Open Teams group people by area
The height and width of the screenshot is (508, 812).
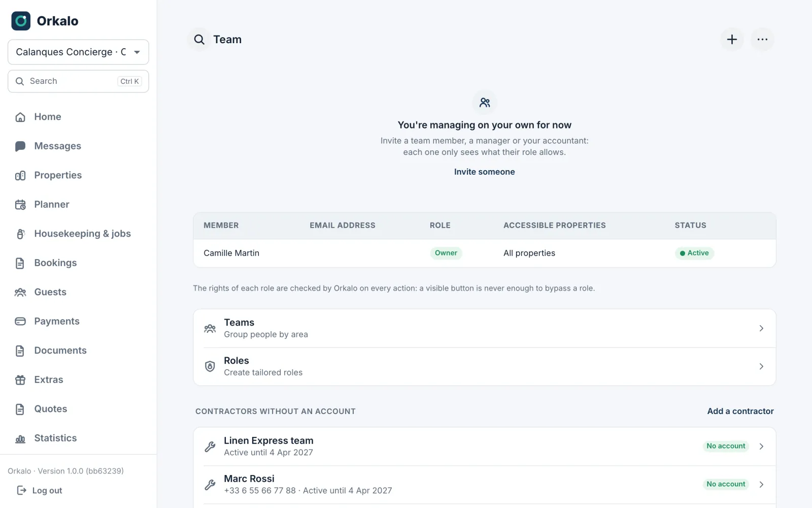(x=485, y=328)
